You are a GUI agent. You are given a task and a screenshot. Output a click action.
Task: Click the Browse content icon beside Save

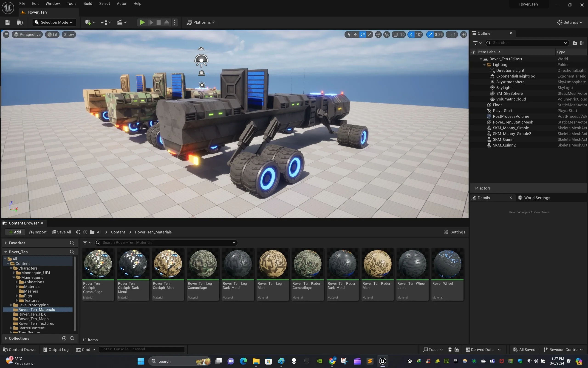(x=20, y=22)
